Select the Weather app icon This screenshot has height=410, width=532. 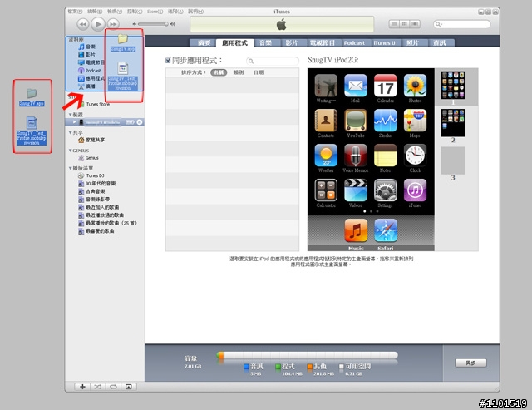pos(326,156)
